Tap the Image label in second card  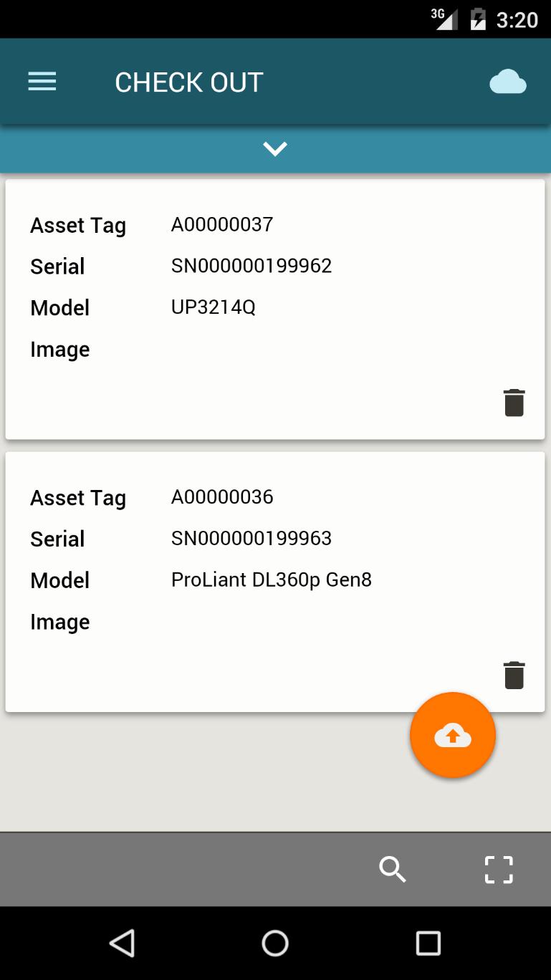coord(60,623)
